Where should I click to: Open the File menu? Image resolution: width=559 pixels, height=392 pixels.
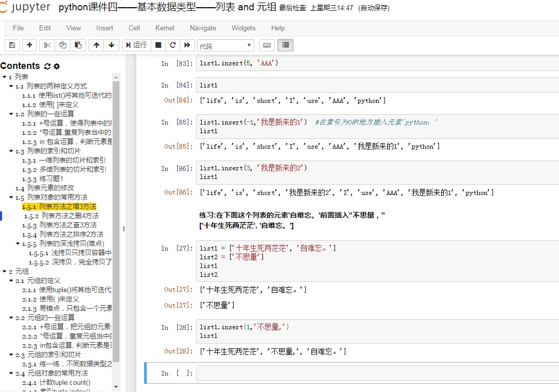18,28
